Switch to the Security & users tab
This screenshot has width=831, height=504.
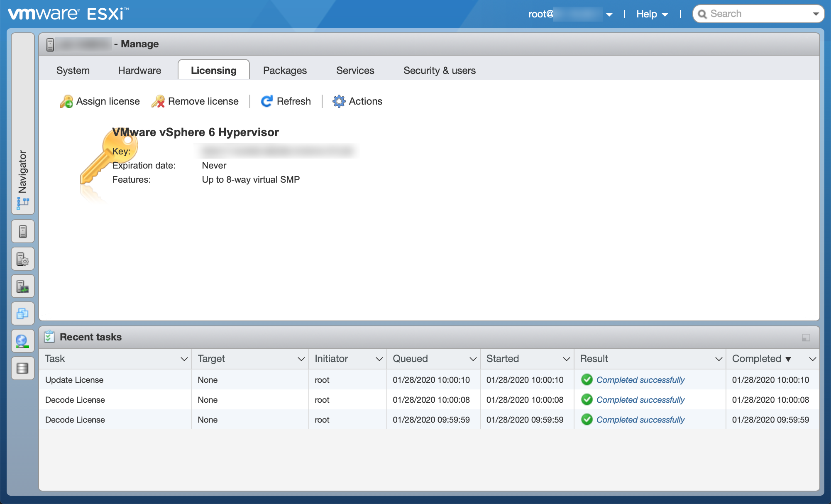click(x=439, y=71)
